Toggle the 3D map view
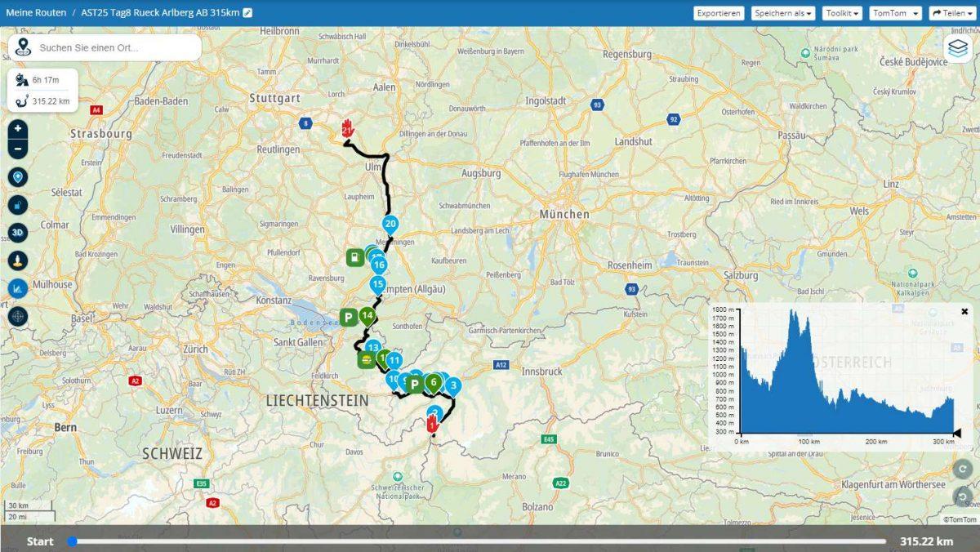This screenshot has height=552, width=980. [18, 233]
